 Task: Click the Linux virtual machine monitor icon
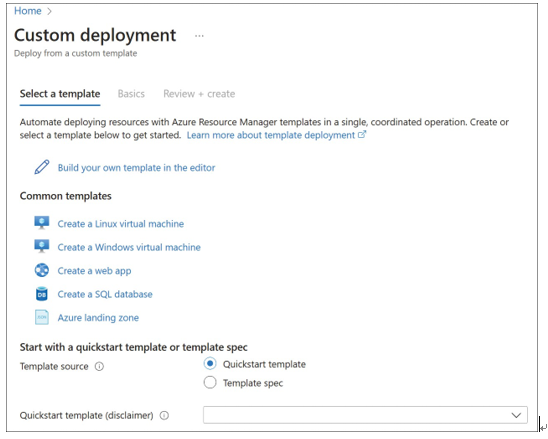pyautogui.click(x=42, y=223)
